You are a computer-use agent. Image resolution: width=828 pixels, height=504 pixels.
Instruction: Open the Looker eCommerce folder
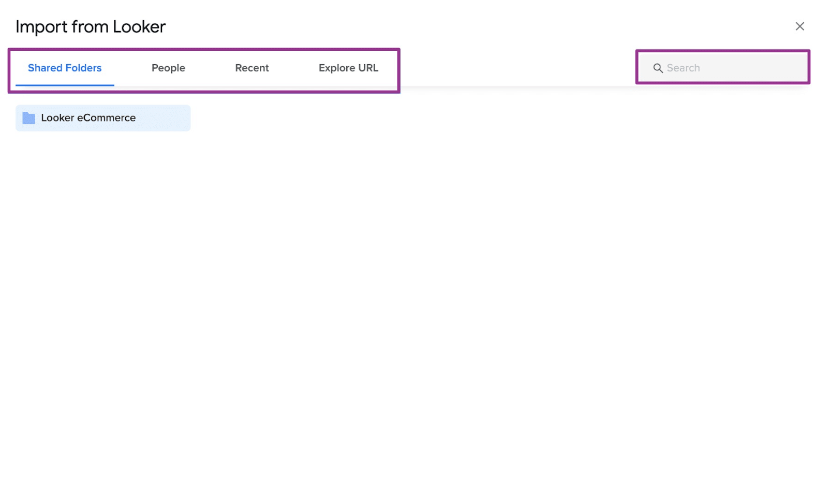103,118
